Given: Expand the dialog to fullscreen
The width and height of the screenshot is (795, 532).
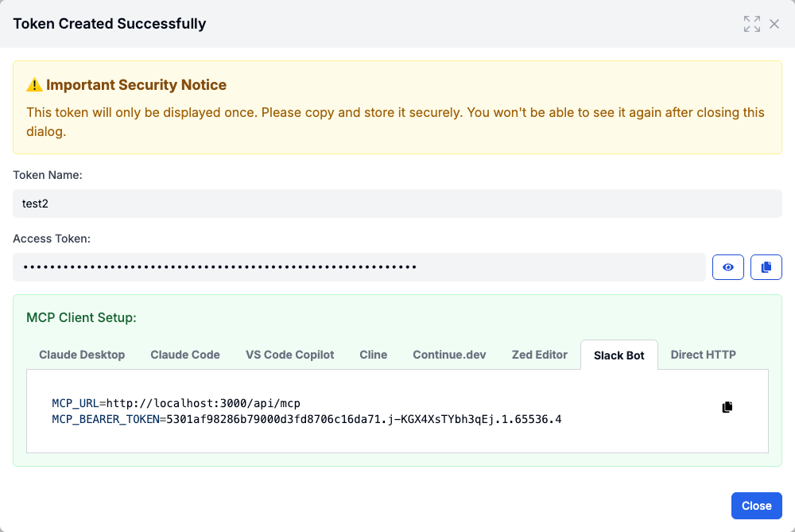Looking at the screenshot, I should 751,24.
